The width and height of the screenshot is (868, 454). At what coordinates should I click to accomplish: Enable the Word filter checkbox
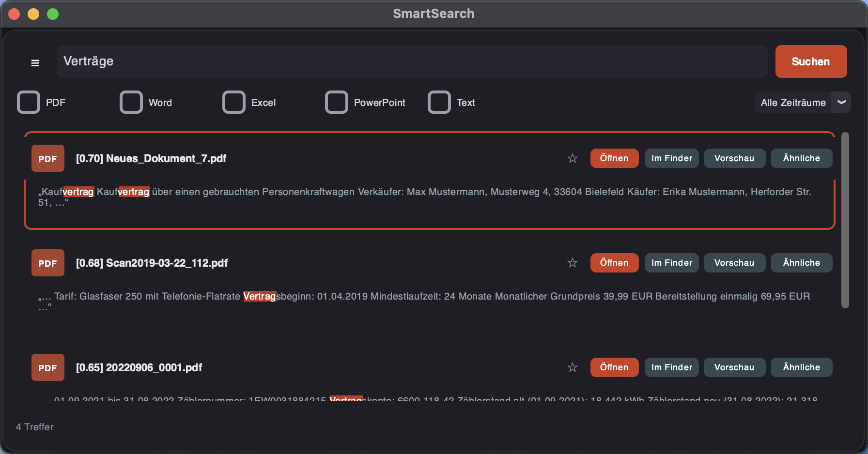(131, 102)
